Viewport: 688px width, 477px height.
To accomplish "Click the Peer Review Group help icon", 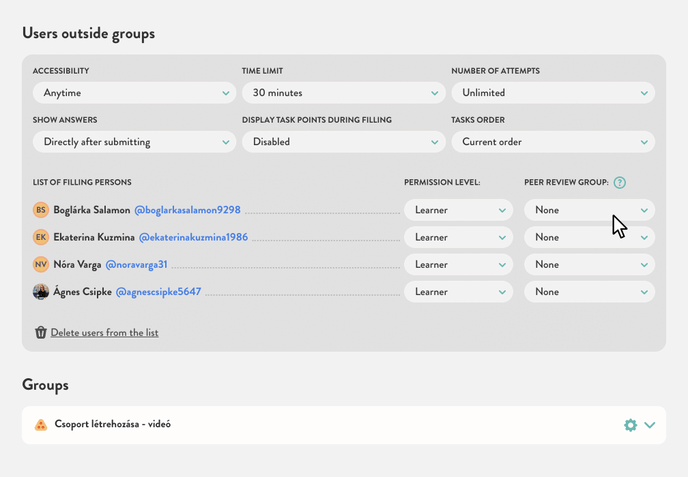I will click(620, 183).
